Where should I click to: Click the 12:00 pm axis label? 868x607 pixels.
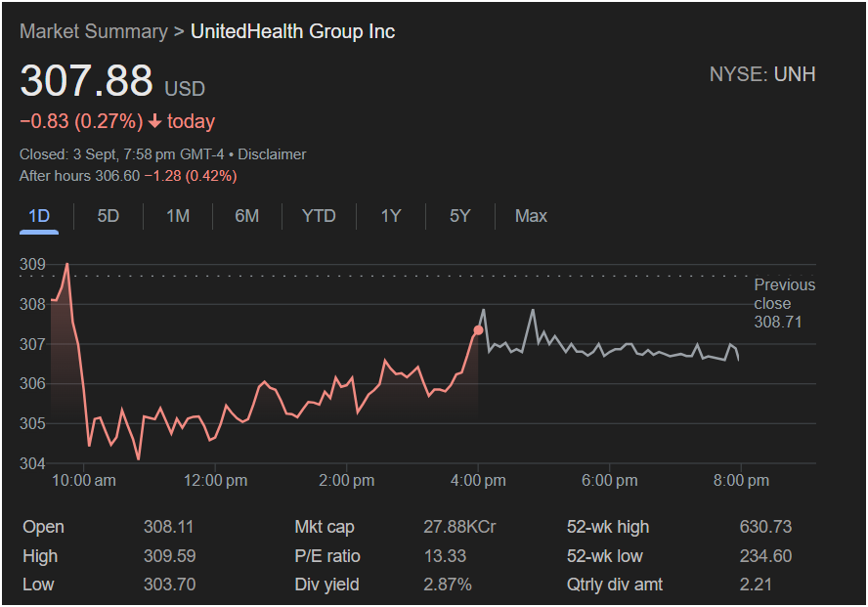[215, 480]
